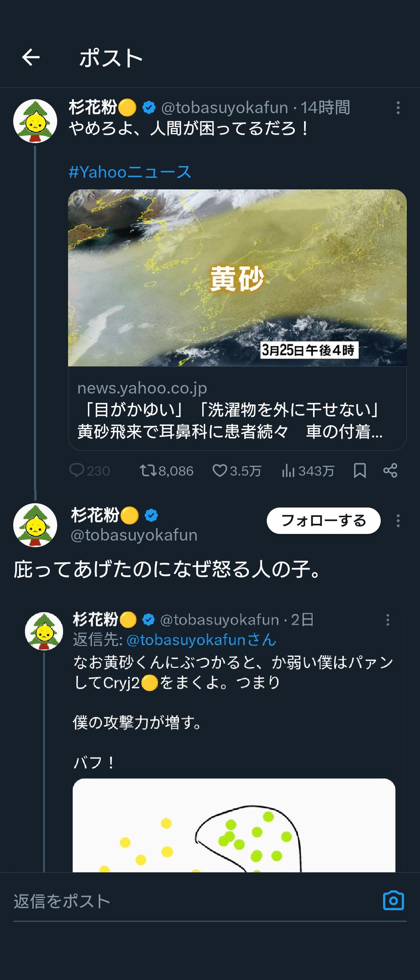Bookmark the yellow sand news post
Image resolution: width=420 pixels, height=980 pixels.
tap(360, 471)
